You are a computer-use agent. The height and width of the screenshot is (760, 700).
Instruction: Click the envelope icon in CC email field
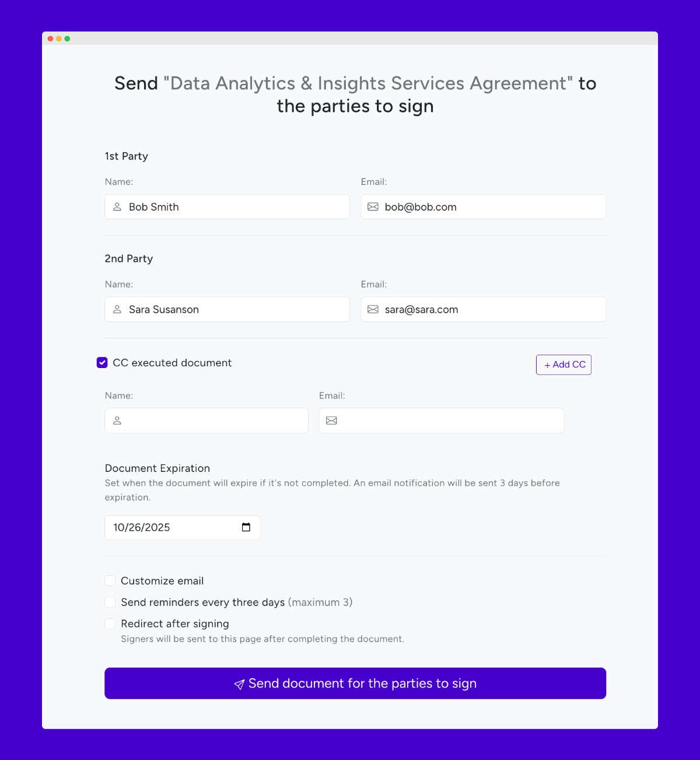tap(331, 421)
